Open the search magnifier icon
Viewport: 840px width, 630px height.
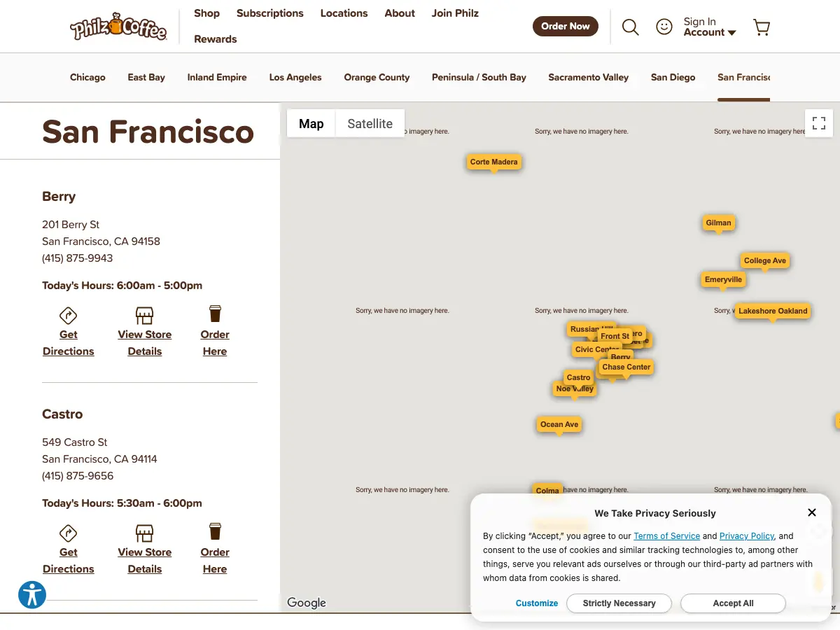click(630, 27)
